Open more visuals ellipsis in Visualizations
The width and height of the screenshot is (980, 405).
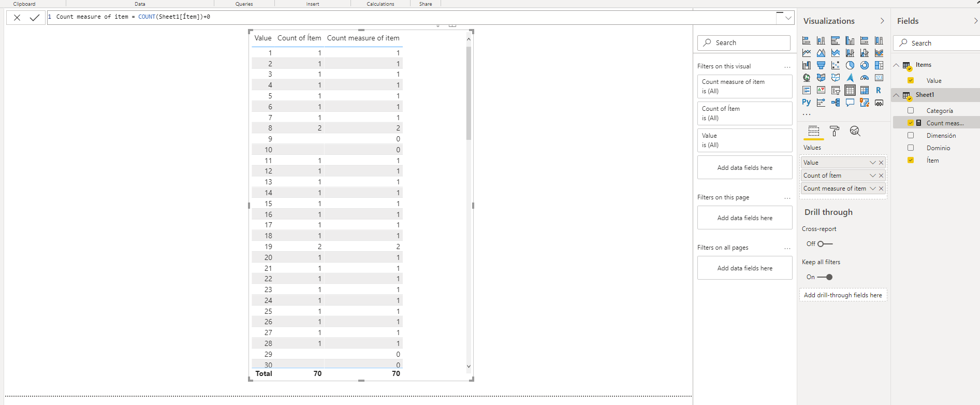click(807, 114)
